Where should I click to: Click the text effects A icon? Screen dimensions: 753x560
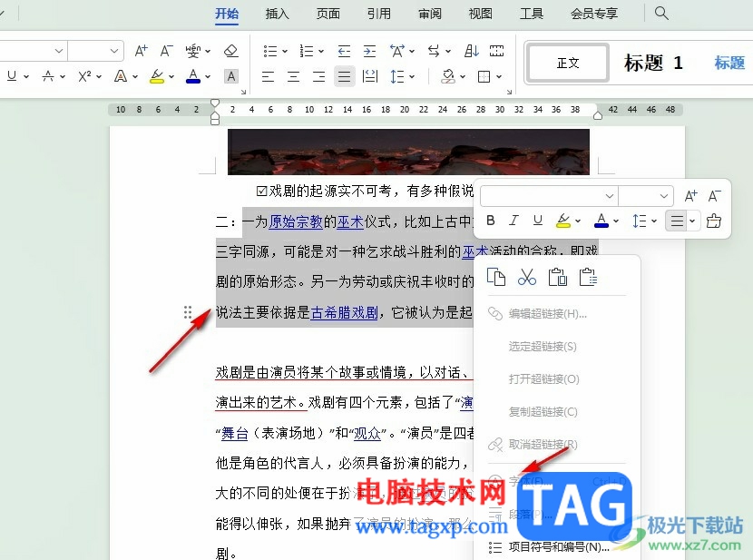tap(121, 76)
